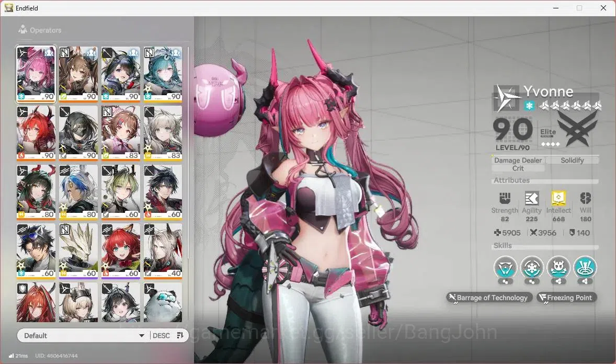Image resolution: width=616 pixels, height=364 pixels.
Task: Select the brown-haired eared operator level 90 card
Action: tap(78, 74)
